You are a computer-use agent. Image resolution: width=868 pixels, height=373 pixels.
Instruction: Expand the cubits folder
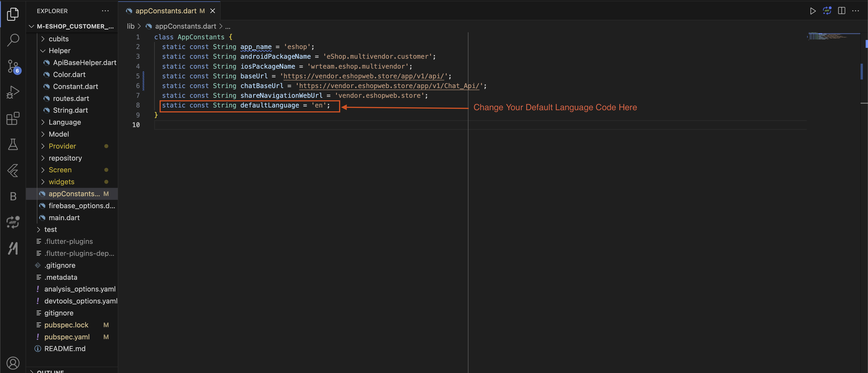[58, 39]
